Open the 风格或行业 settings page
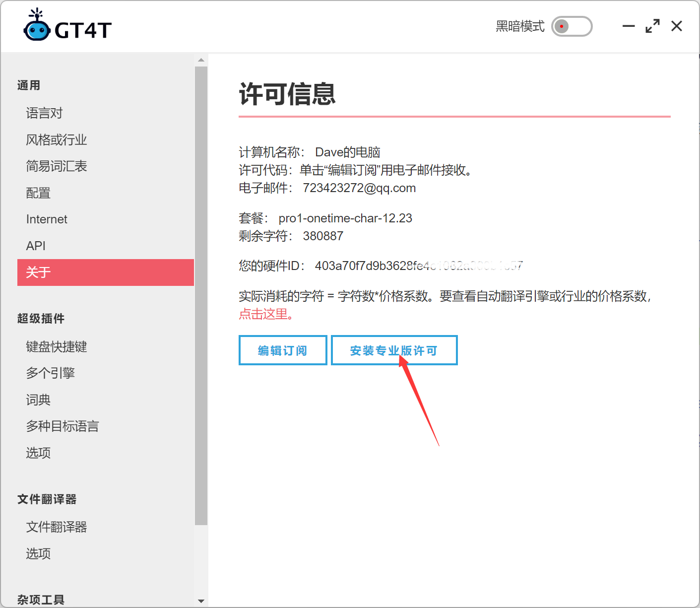700x608 pixels. tap(106, 140)
